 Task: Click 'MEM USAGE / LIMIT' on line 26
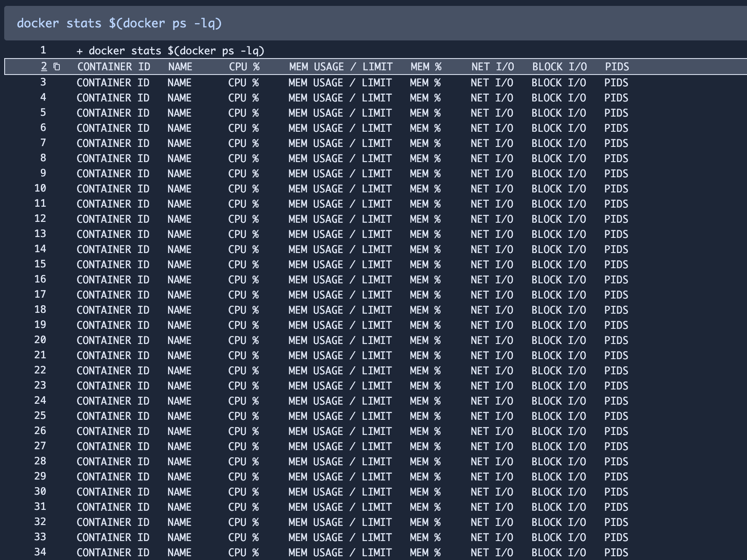(340, 431)
